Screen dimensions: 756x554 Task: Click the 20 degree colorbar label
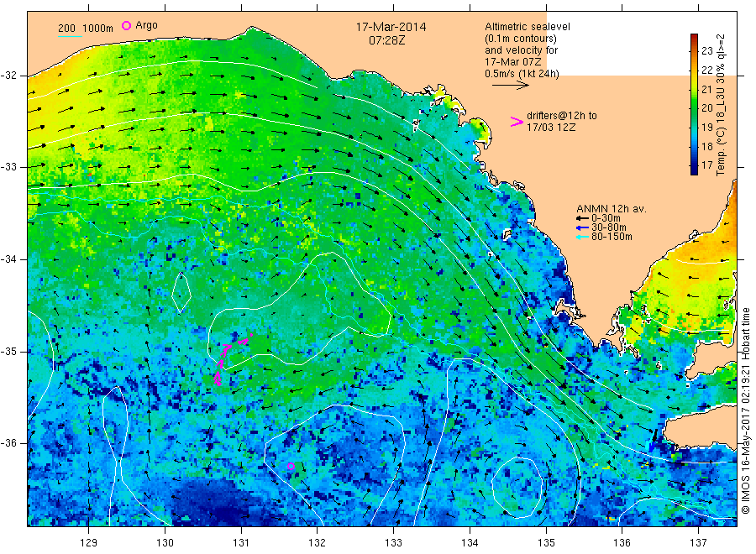click(x=706, y=108)
